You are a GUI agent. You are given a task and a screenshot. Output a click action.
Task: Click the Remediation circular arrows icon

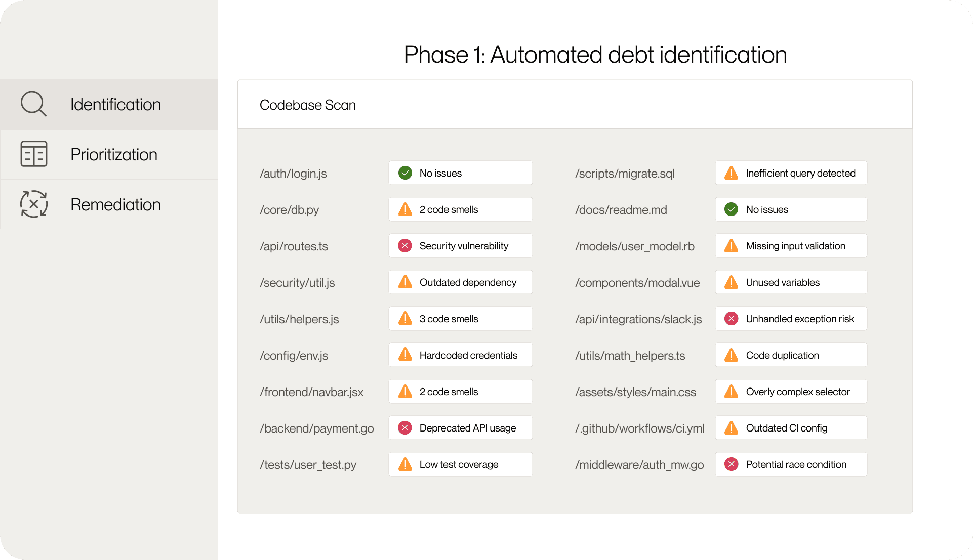tap(34, 204)
